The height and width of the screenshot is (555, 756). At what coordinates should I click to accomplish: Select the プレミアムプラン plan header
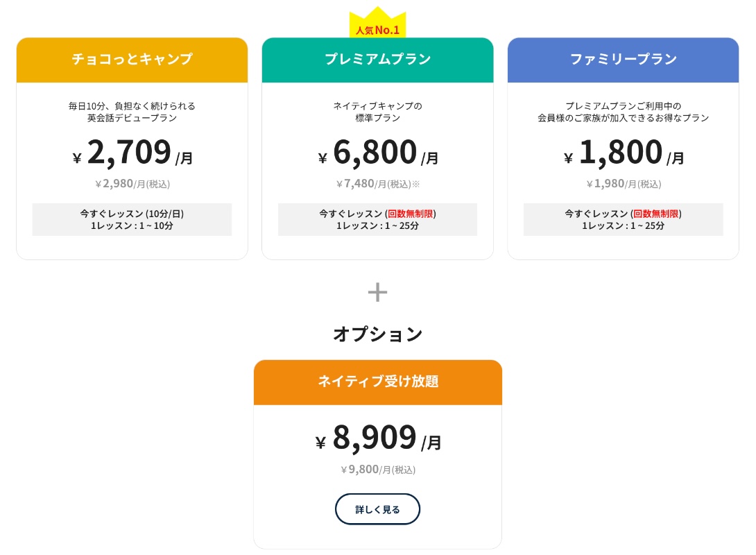coord(377,60)
